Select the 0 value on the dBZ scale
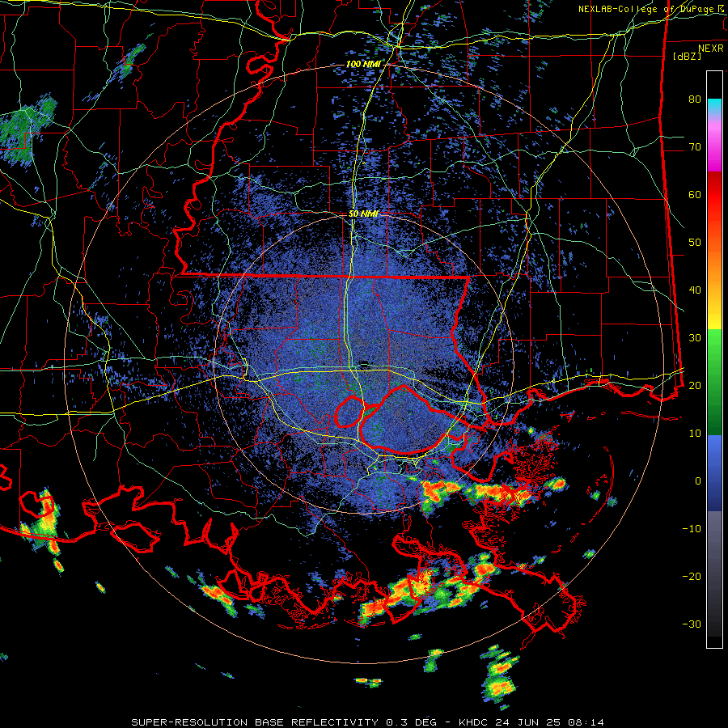 tap(698, 481)
